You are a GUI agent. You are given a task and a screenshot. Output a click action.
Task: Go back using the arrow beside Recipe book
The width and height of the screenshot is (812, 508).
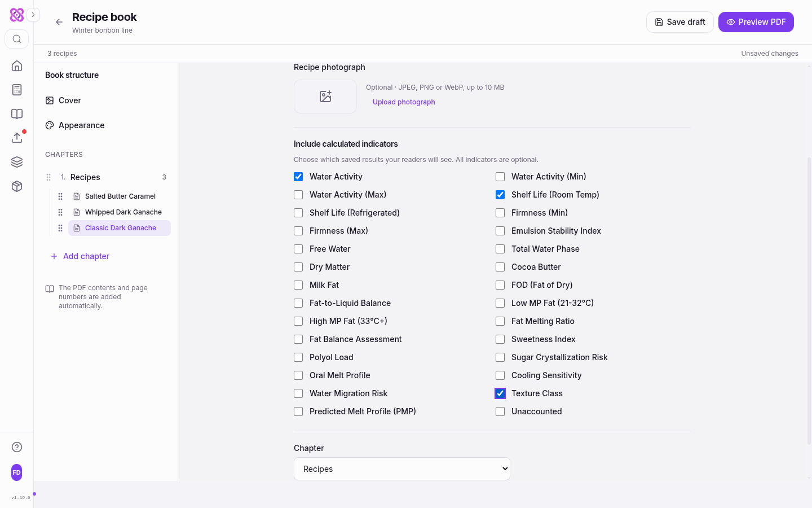coord(59,22)
